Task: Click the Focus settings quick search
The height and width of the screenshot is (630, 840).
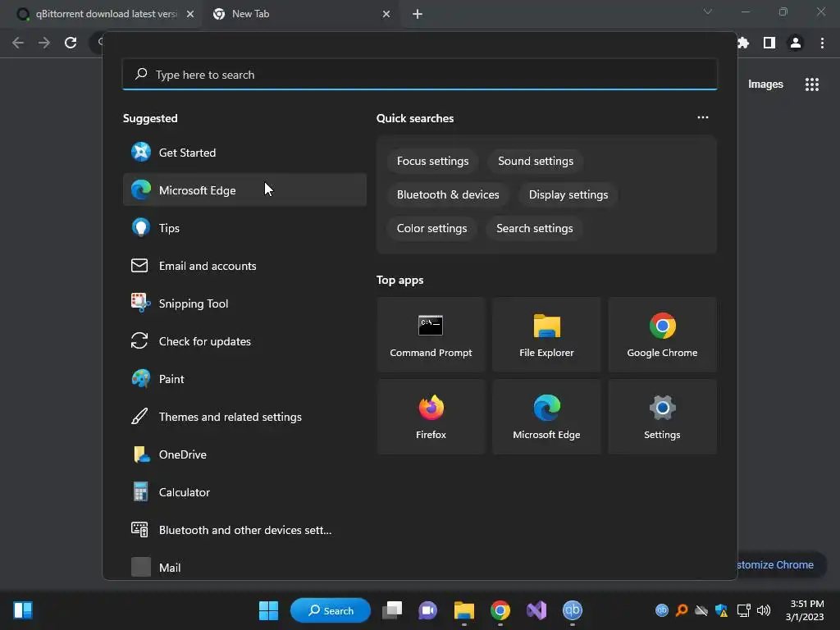Action: (432, 162)
